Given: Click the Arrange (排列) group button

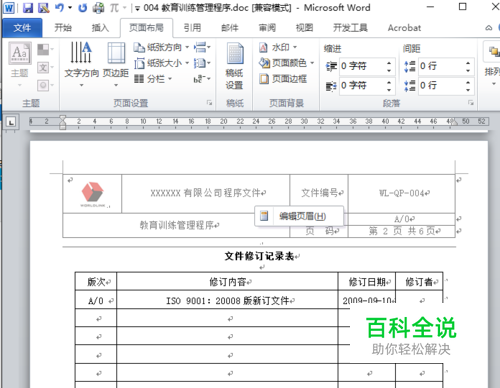Looking at the screenshot, I should coord(492,63).
